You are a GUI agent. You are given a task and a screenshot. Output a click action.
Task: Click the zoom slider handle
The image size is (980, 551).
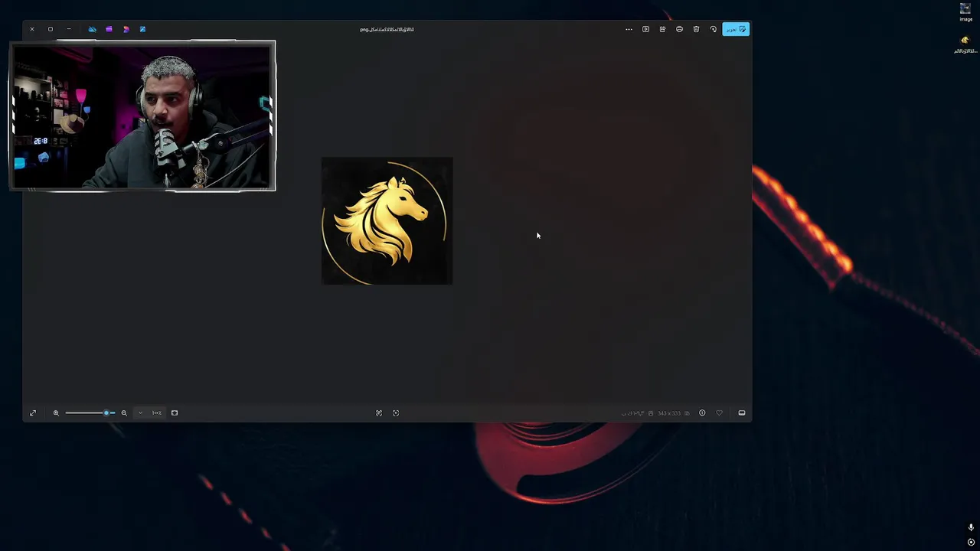106,412
